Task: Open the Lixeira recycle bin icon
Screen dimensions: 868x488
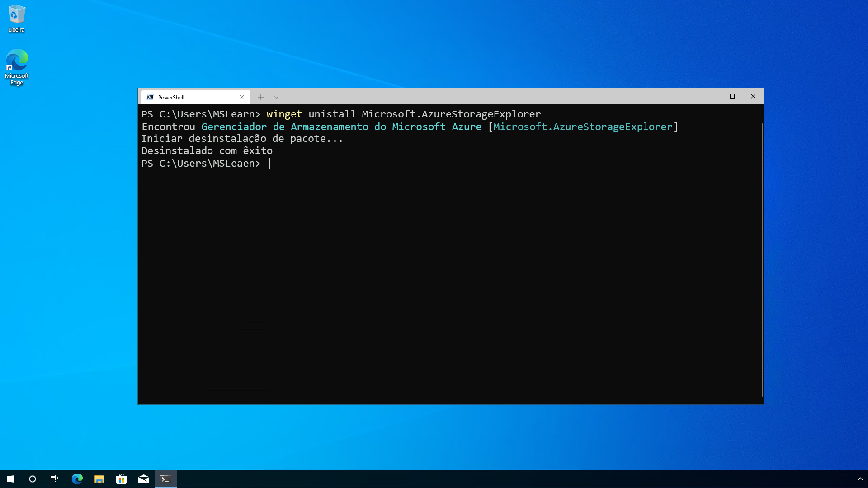Action: (x=16, y=19)
